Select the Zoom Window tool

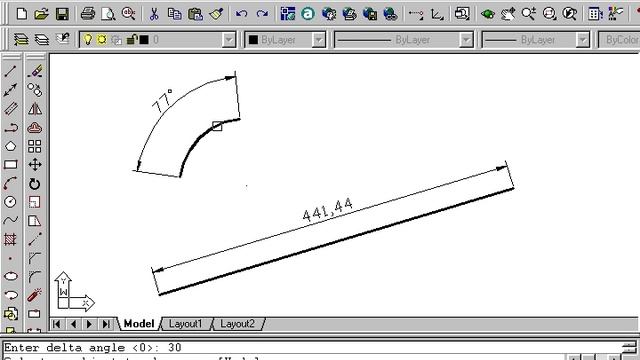(549, 14)
